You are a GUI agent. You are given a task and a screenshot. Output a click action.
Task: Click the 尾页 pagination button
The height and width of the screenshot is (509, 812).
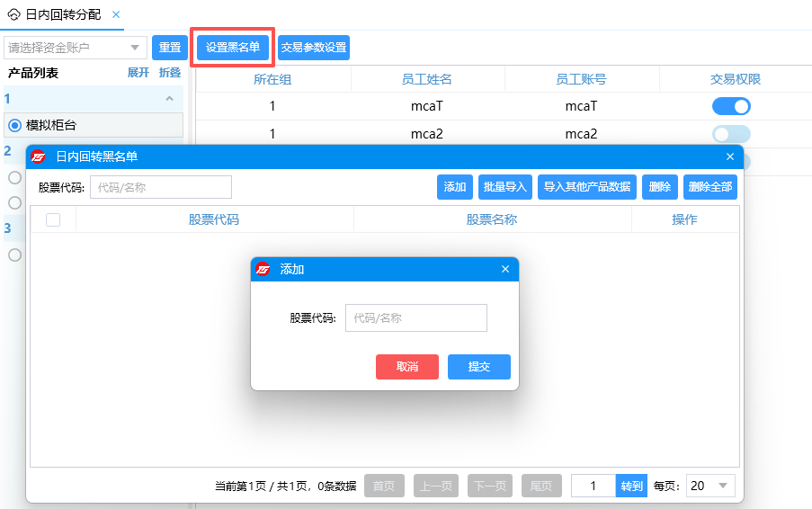tap(541, 486)
